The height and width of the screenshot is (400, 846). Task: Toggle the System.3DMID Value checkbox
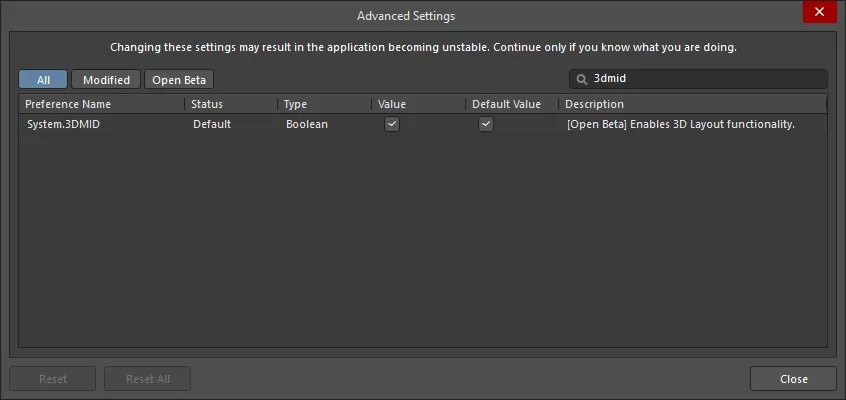pyautogui.click(x=392, y=124)
